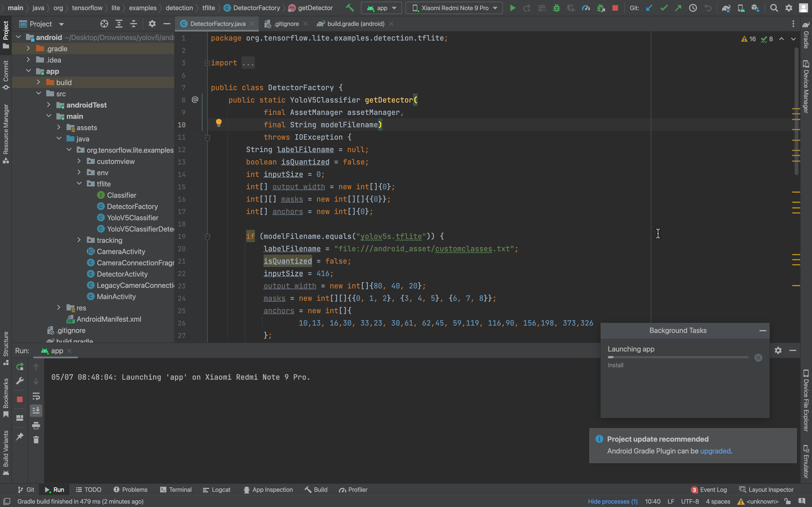
Task: Toggle soft-wrap in Run console
Action: pyautogui.click(x=36, y=396)
